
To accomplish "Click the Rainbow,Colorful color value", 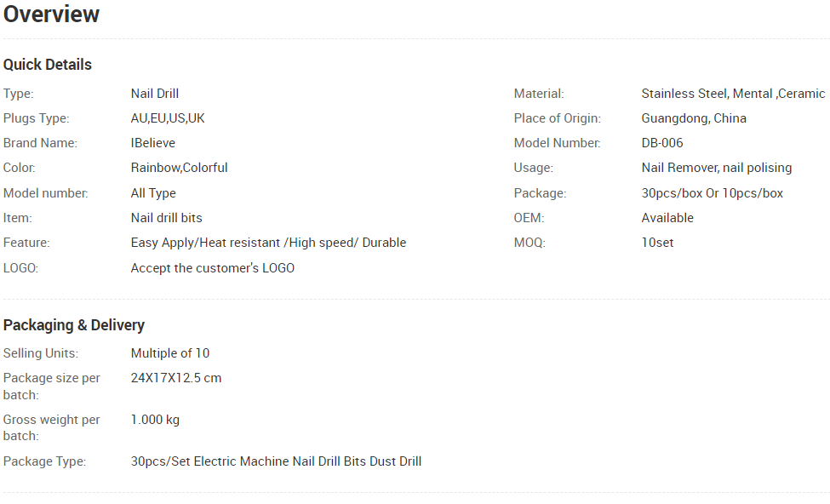I will [179, 168].
